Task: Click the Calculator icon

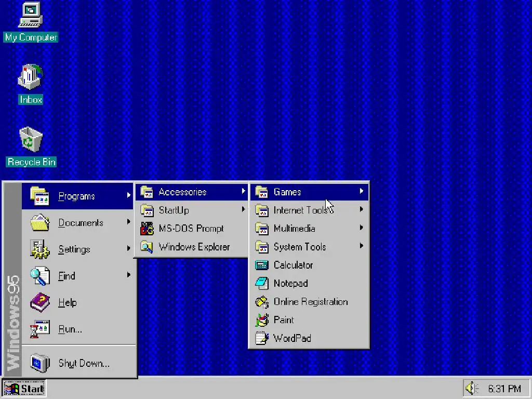Action: click(262, 265)
